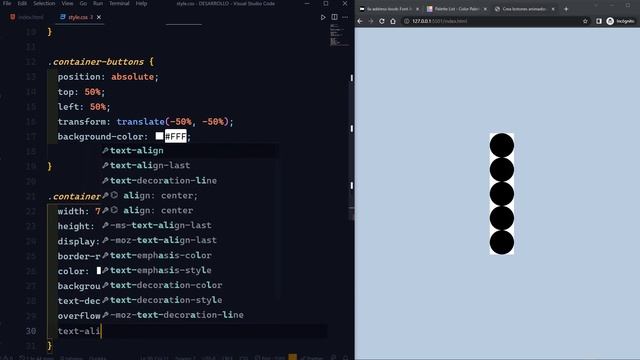Go back in Chrome
Screen dimensions: 640x360
click(360, 21)
